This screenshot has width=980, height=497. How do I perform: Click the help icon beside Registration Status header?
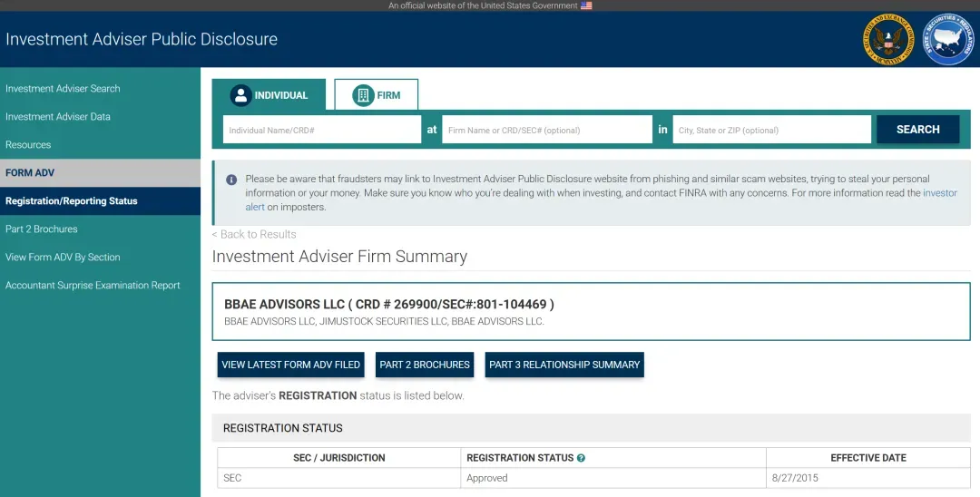point(582,458)
